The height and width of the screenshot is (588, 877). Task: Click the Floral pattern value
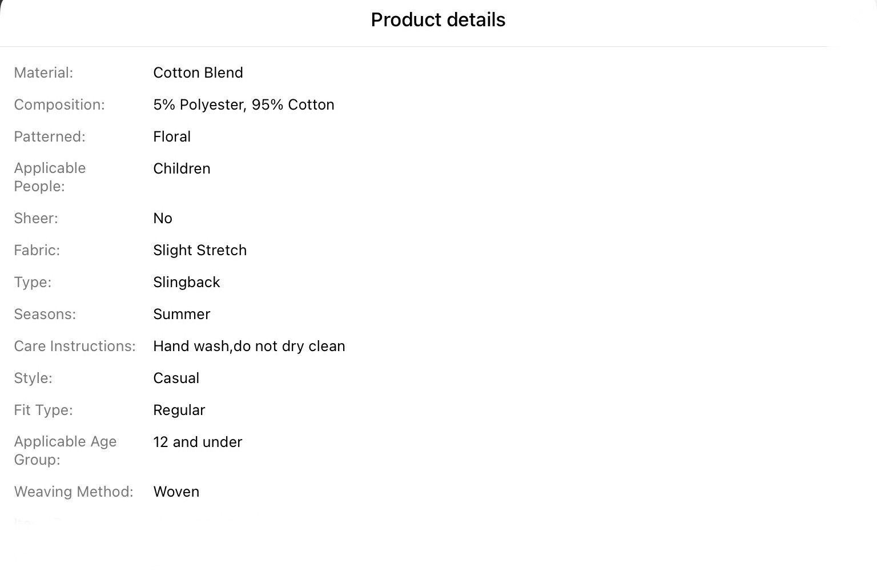click(172, 136)
